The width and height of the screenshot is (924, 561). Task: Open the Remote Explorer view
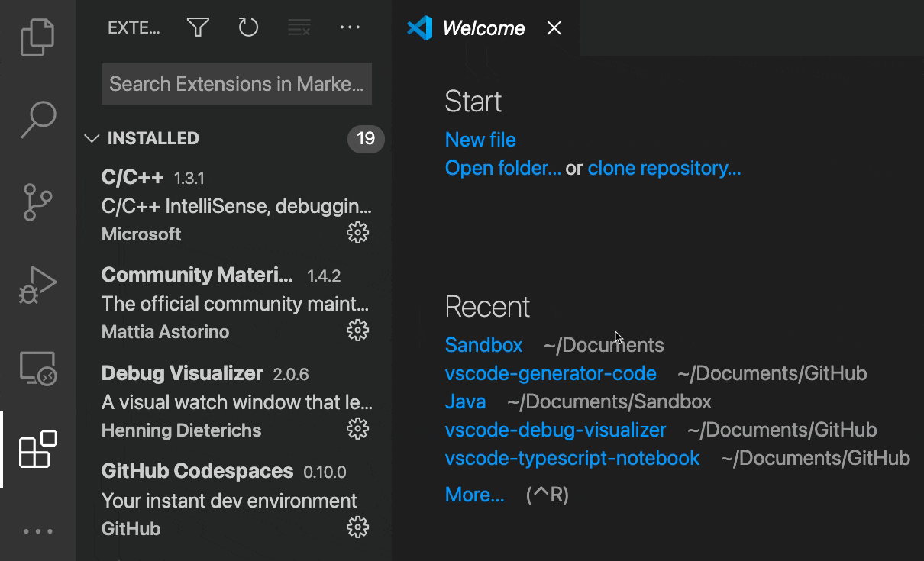tap(38, 368)
